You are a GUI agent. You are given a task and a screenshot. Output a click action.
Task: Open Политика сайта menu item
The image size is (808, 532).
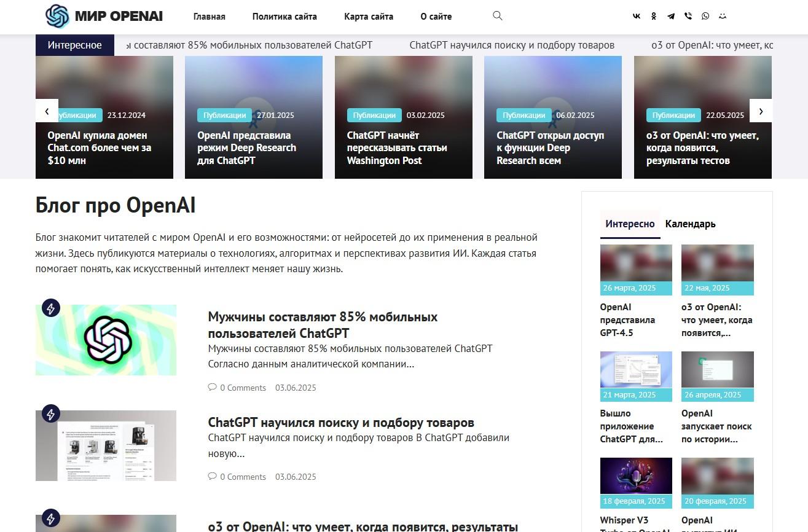click(x=284, y=17)
